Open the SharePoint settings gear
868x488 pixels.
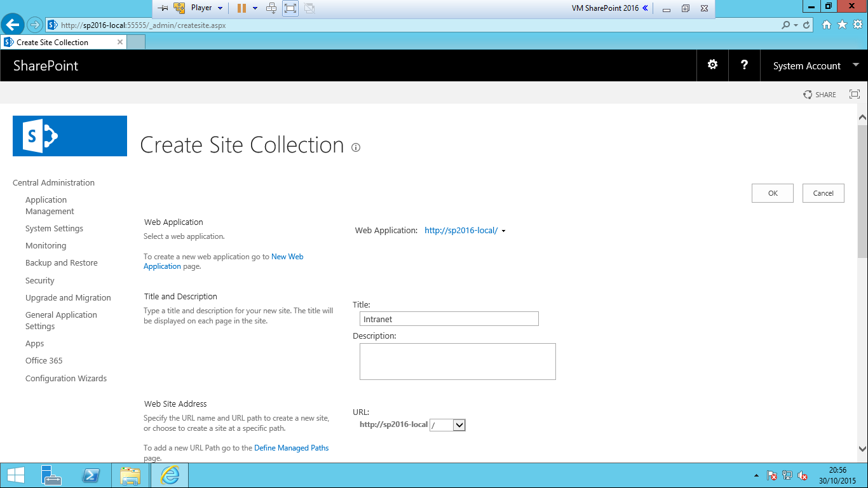(712, 65)
